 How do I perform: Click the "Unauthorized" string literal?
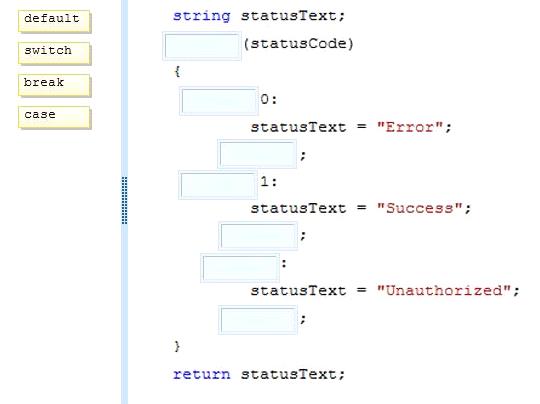444,290
